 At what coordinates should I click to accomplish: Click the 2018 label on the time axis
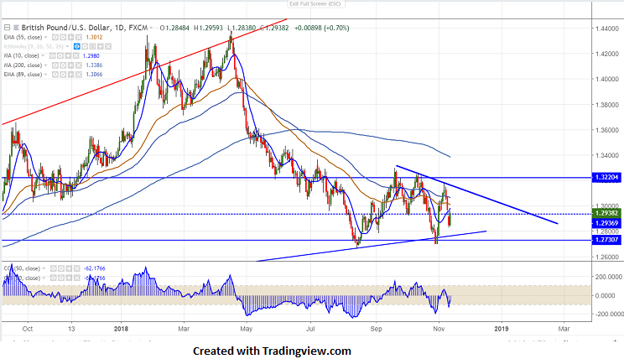click(121, 329)
